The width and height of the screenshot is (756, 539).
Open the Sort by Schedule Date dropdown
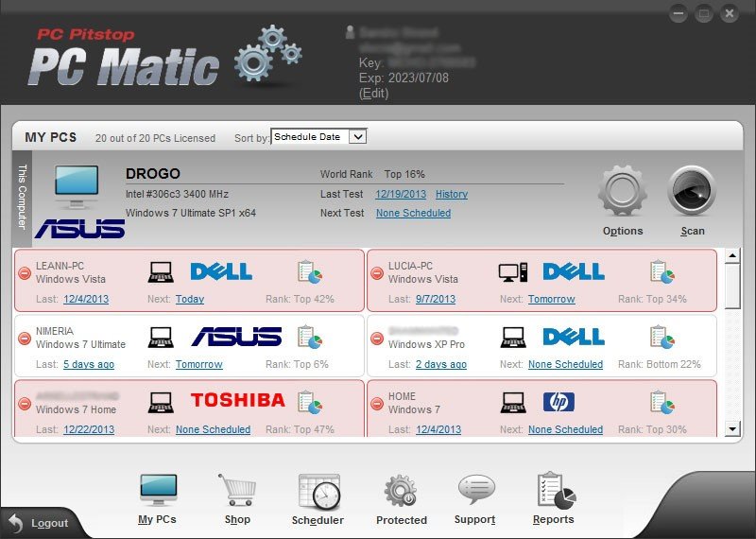(318, 136)
